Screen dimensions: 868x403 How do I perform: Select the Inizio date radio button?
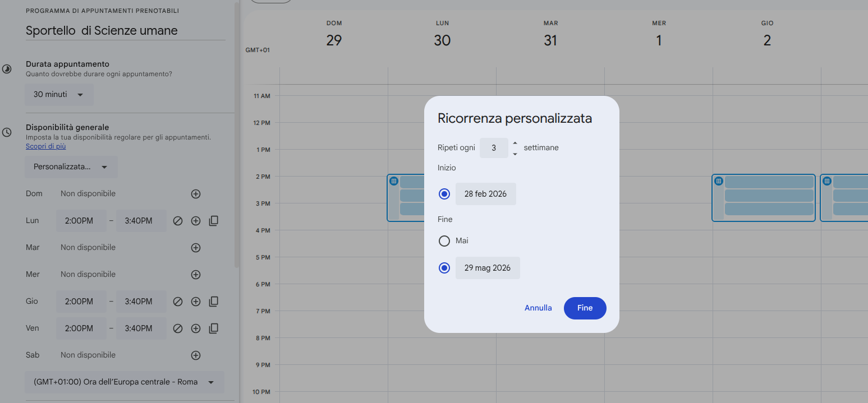click(444, 194)
